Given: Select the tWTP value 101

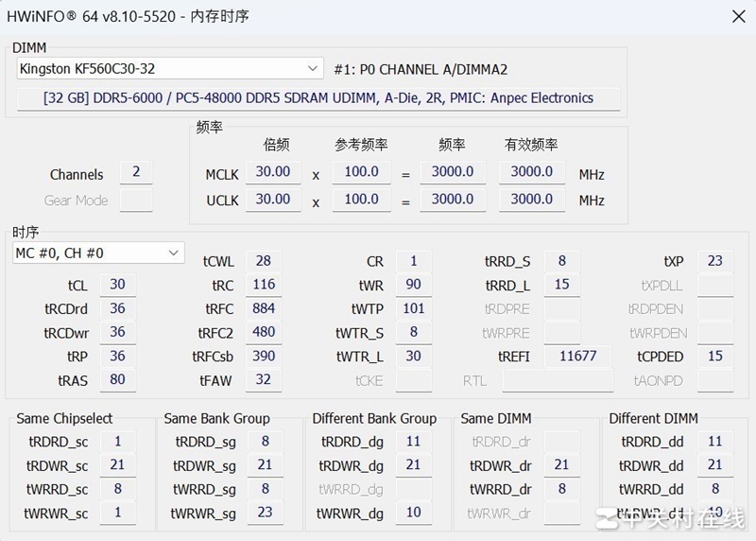Looking at the screenshot, I should point(413,308).
